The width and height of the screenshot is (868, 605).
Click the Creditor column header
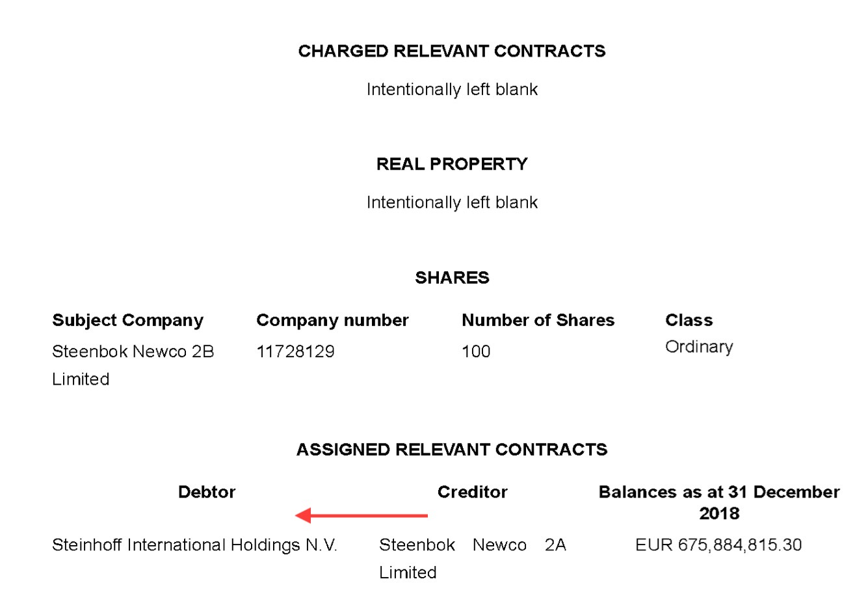[472, 492]
